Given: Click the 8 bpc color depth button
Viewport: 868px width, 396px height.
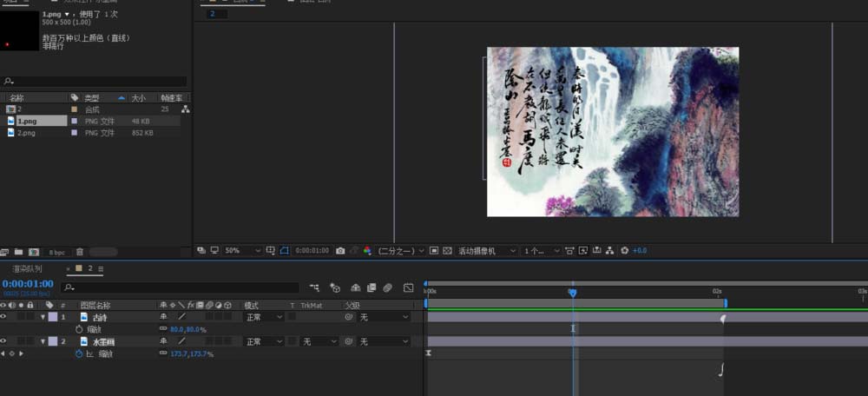Looking at the screenshot, I should (x=56, y=252).
